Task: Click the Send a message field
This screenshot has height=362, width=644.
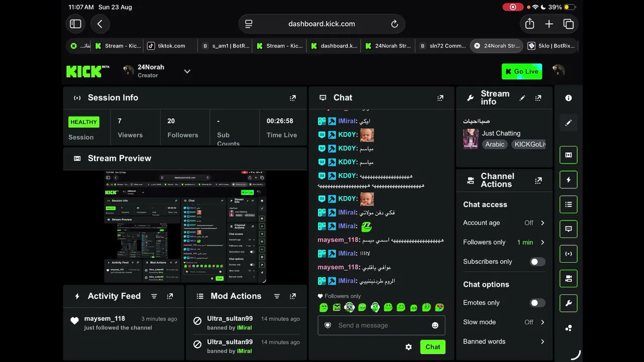Action: click(x=381, y=325)
